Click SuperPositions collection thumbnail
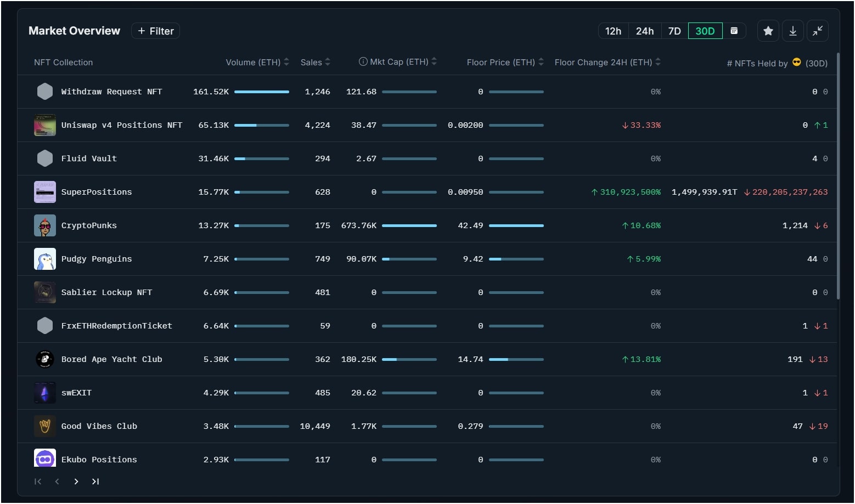The height and width of the screenshot is (504, 855). pos(45,192)
